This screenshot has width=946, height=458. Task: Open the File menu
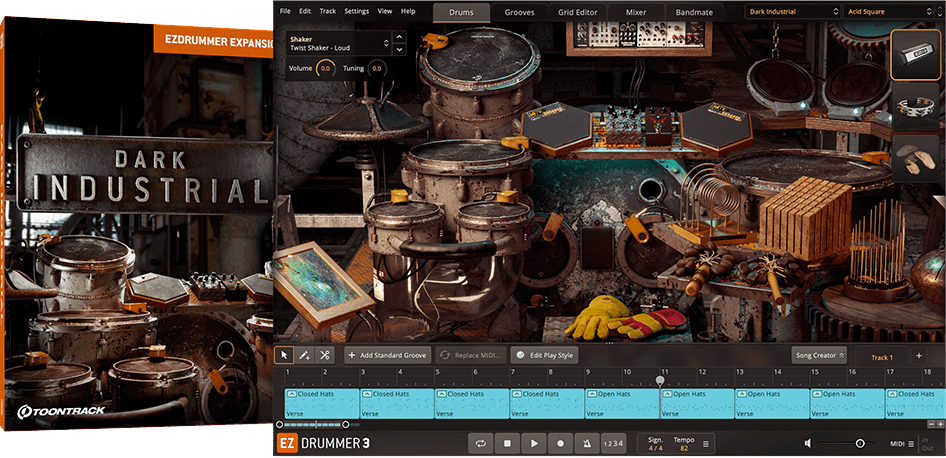point(285,11)
